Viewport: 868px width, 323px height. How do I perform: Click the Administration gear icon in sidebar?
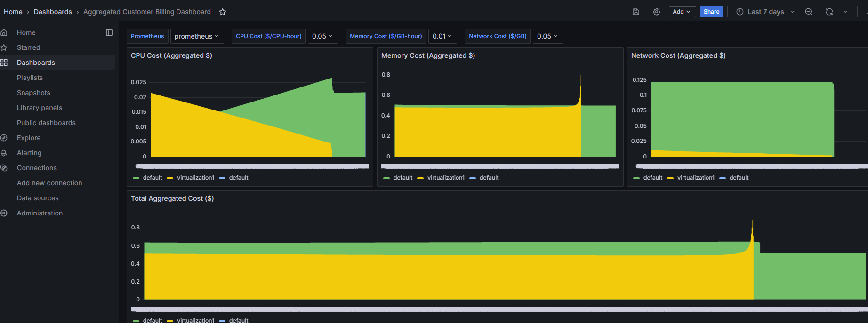[x=4, y=213]
